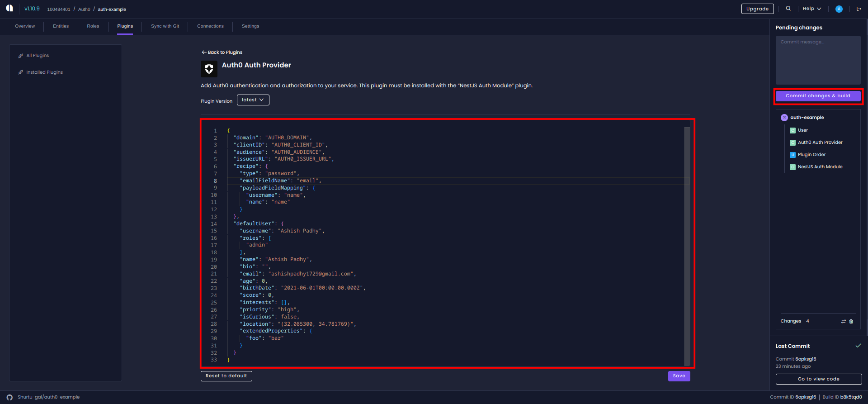Viewport: 868px width, 404px height.
Task: Click Go to view code
Action: tap(819, 379)
